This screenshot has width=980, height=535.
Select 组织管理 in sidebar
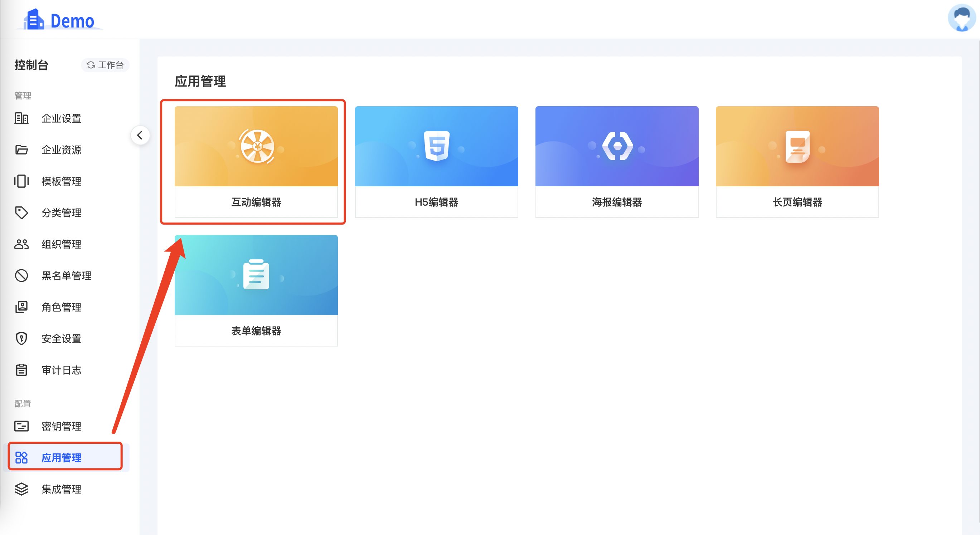coord(66,244)
